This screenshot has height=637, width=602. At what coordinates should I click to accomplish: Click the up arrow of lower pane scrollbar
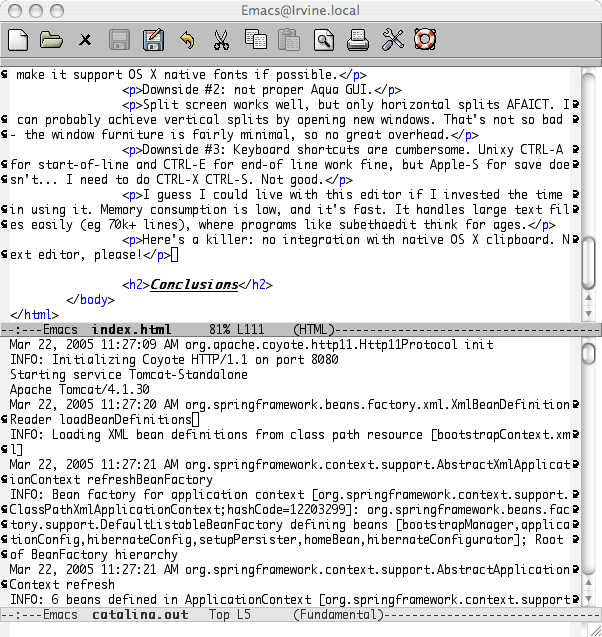589,583
